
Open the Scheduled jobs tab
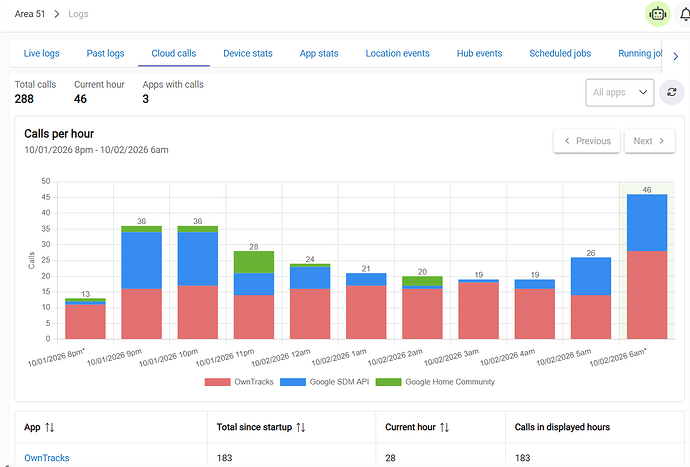[x=560, y=53]
